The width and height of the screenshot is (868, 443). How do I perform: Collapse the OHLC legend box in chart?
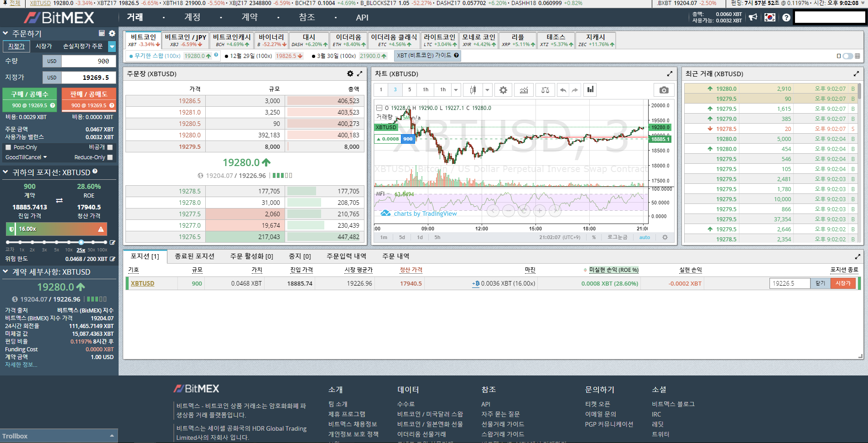[379, 108]
